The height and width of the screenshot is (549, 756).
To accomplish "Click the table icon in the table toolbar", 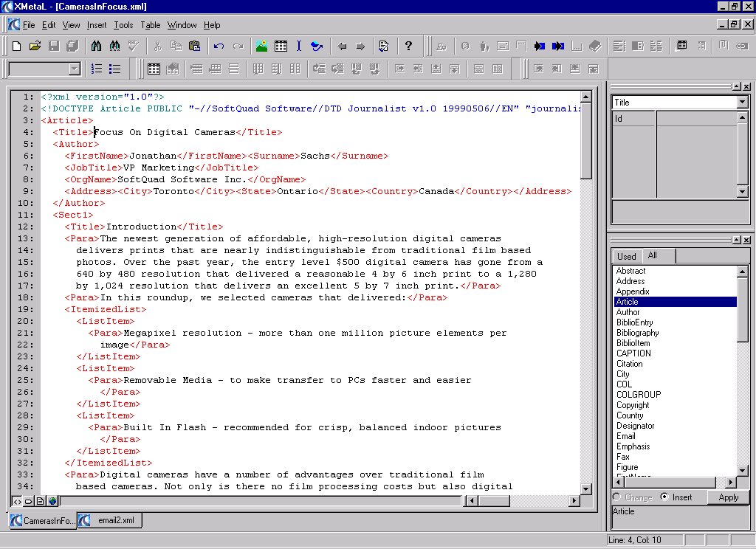I will 154,69.
